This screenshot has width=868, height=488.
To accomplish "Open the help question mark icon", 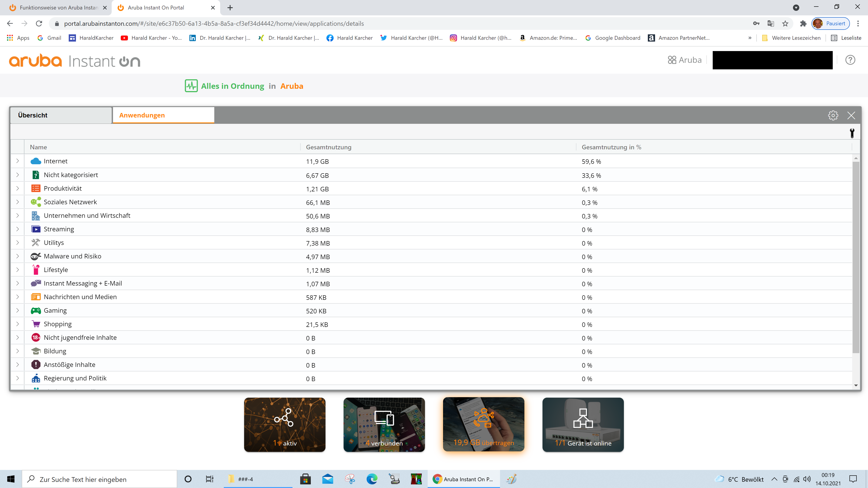I will pyautogui.click(x=850, y=60).
